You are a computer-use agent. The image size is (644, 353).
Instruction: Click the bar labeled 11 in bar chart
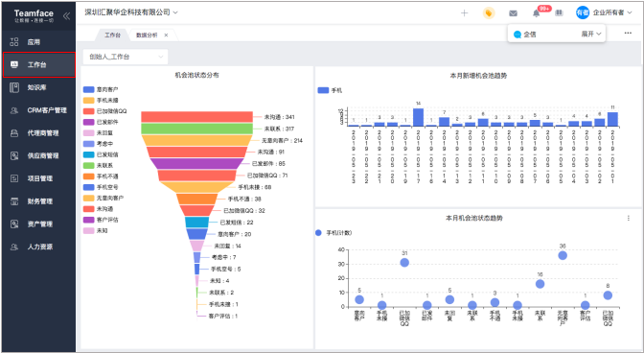[612, 119]
